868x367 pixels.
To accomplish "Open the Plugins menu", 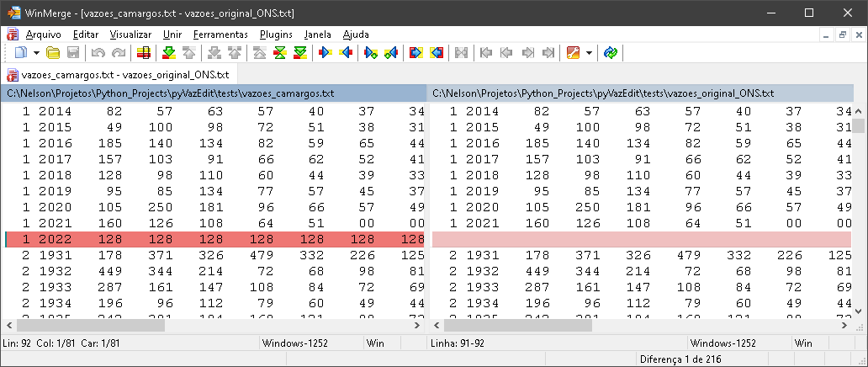I will (276, 35).
